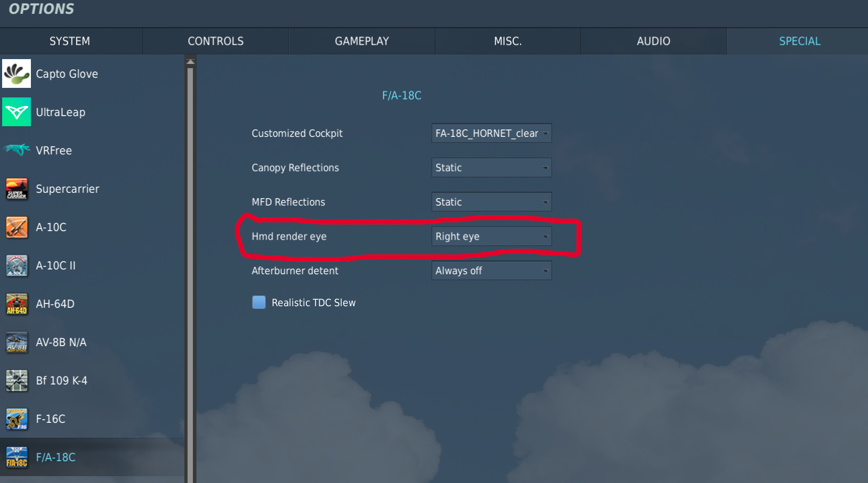Open VRFree special settings
868x483 pixels.
click(54, 151)
